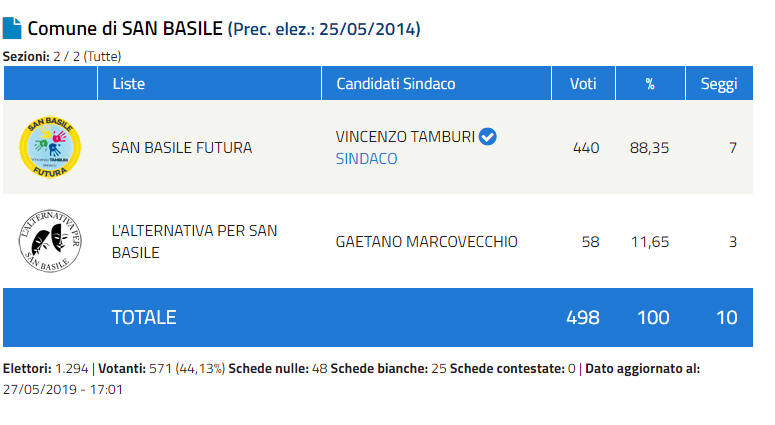Click the blue SINDACO label
The width and height of the screenshot is (775, 425).
tap(366, 159)
